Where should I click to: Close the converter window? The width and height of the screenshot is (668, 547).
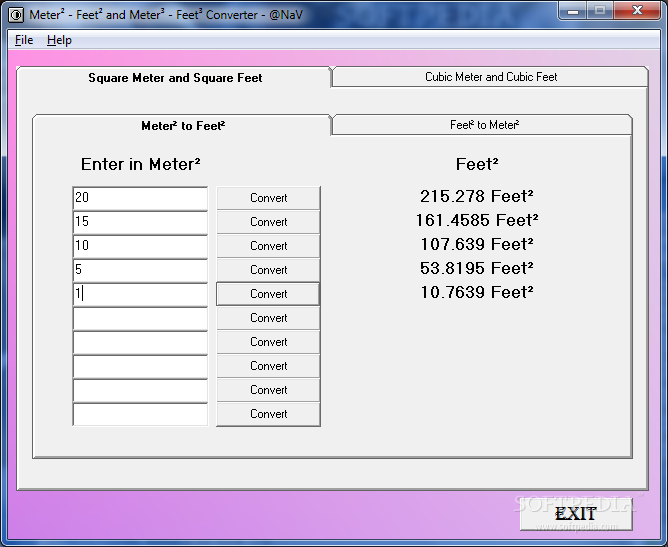tap(637, 11)
